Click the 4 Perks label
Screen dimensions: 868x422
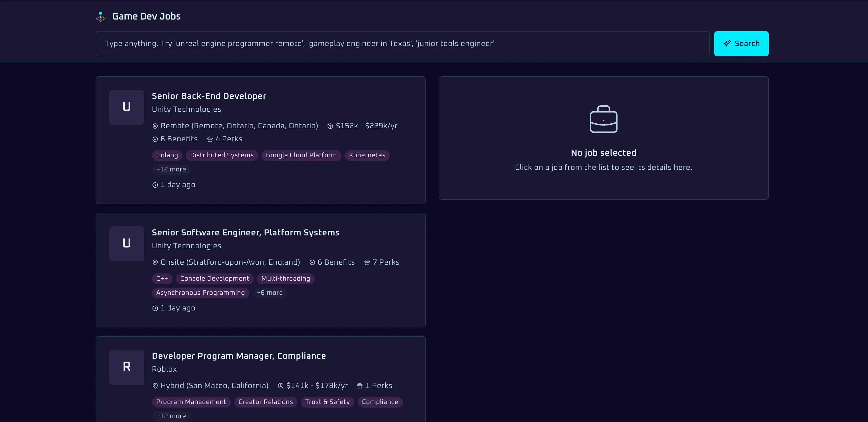(x=229, y=139)
